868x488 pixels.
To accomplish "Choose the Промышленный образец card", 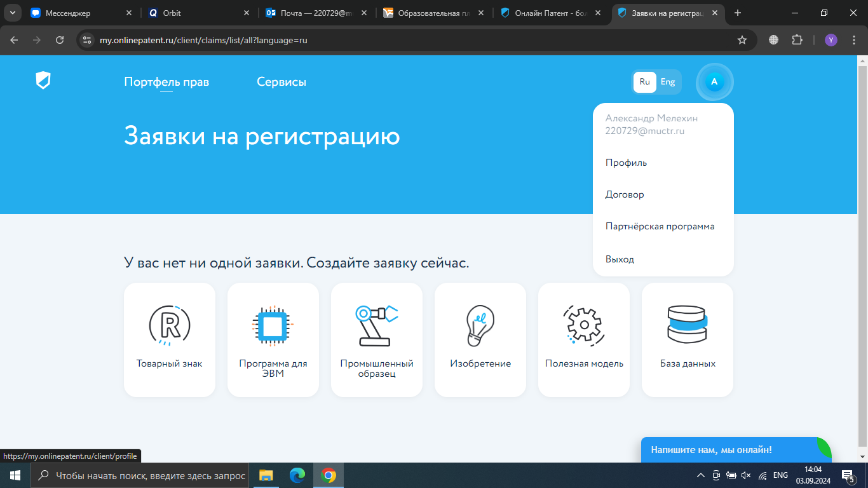I will pyautogui.click(x=377, y=340).
